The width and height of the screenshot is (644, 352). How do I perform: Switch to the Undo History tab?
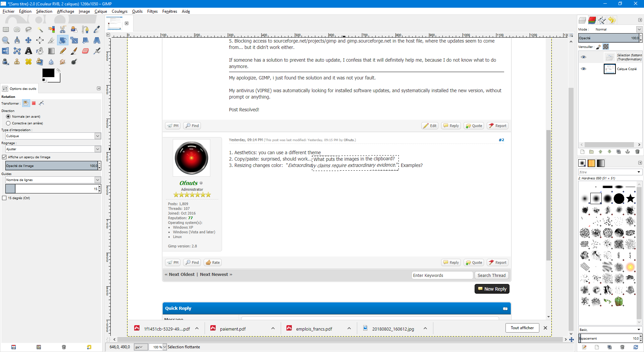point(611,20)
